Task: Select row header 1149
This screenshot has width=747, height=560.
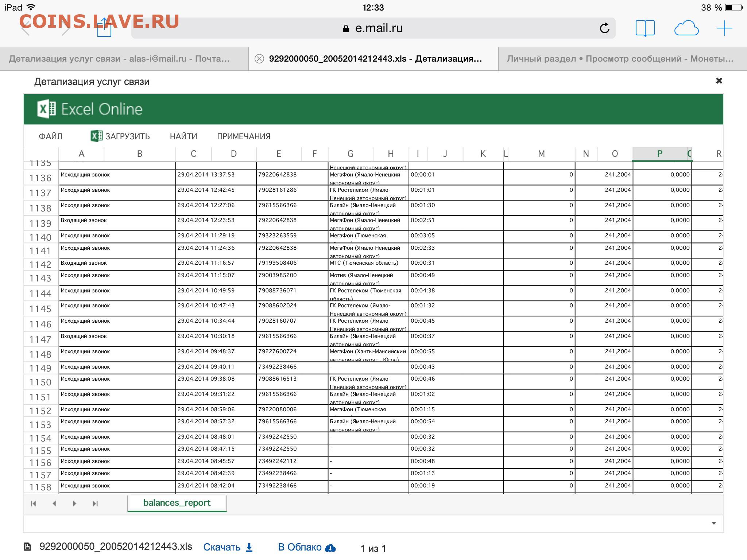Action: pos(40,368)
